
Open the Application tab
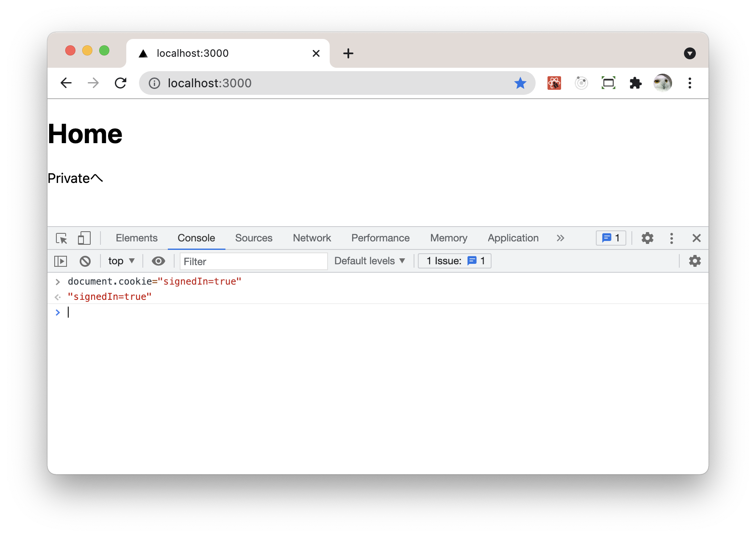[513, 238]
